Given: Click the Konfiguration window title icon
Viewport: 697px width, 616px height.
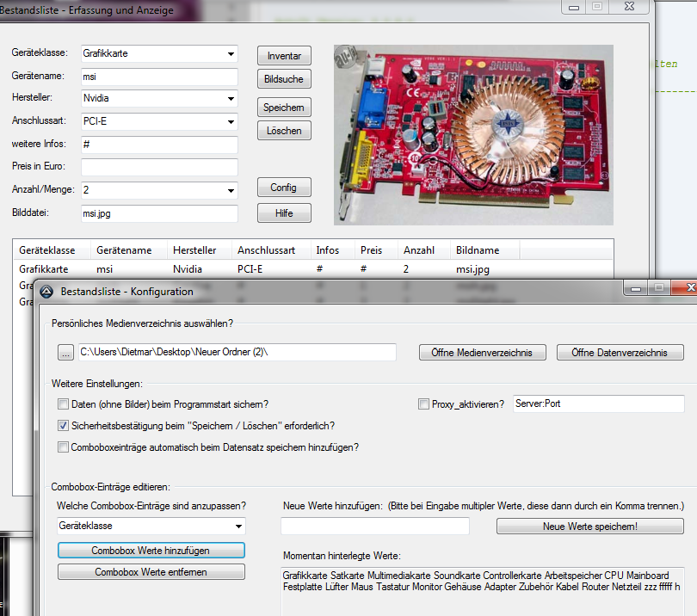Looking at the screenshot, I should [46, 292].
